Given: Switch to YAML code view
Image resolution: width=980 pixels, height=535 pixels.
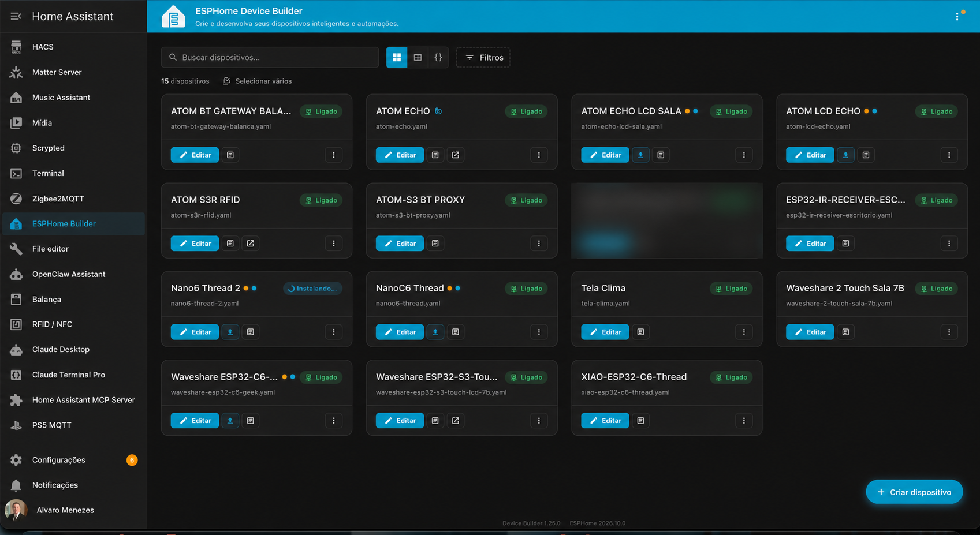Looking at the screenshot, I should tap(438, 57).
